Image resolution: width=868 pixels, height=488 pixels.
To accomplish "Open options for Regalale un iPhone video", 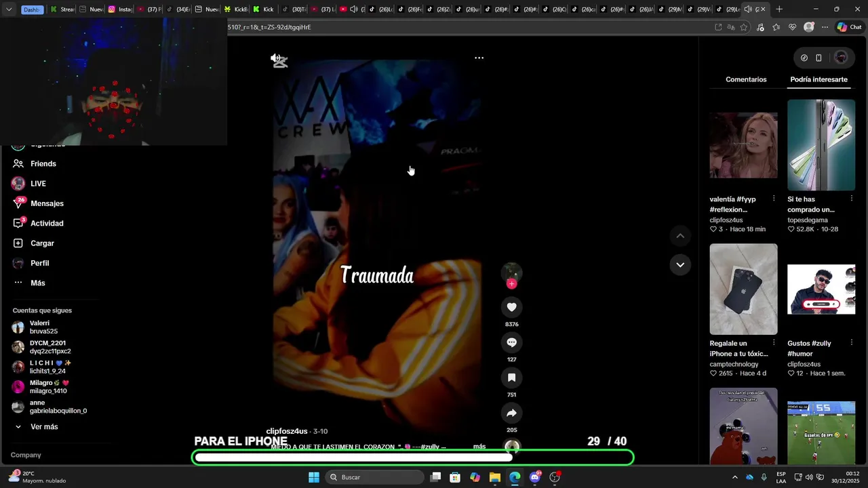I will tap(774, 343).
